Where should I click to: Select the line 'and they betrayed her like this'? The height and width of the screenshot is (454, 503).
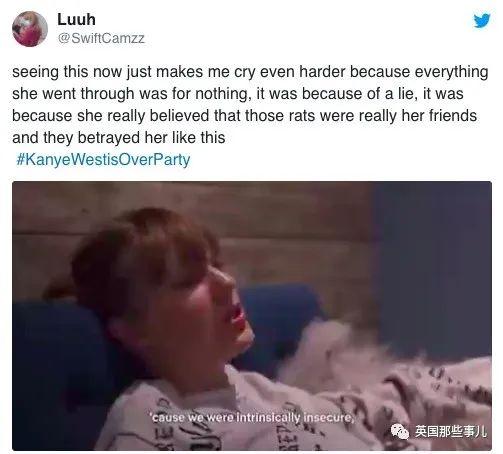(119, 137)
